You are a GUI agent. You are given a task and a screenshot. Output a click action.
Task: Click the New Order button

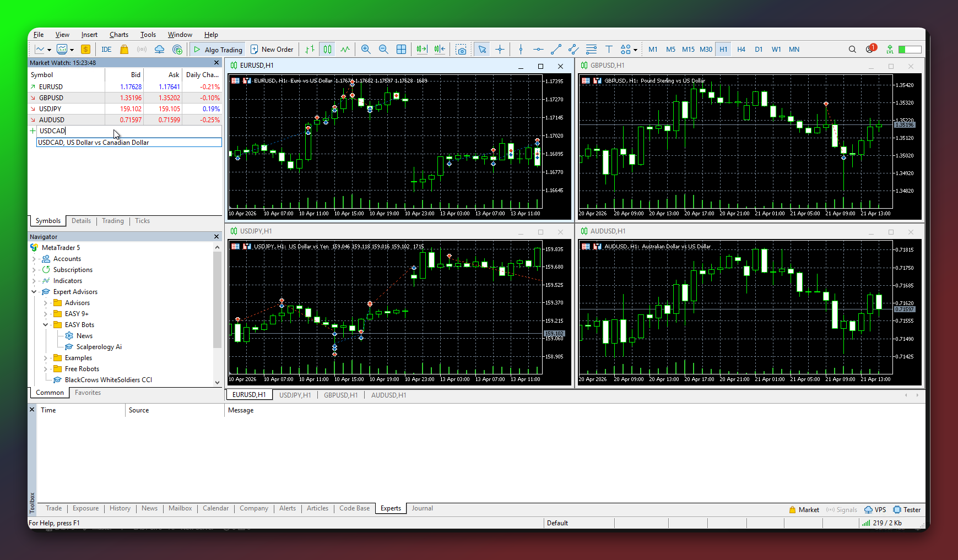[272, 49]
